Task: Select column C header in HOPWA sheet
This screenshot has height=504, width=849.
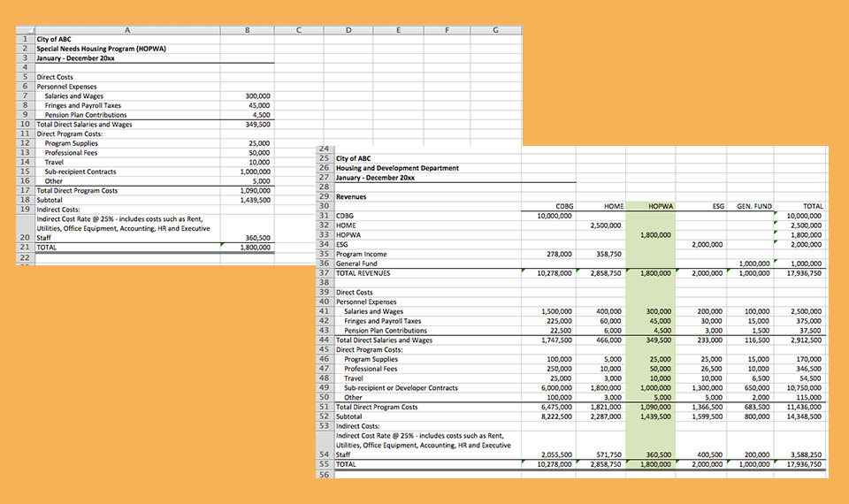Action: click(x=299, y=30)
